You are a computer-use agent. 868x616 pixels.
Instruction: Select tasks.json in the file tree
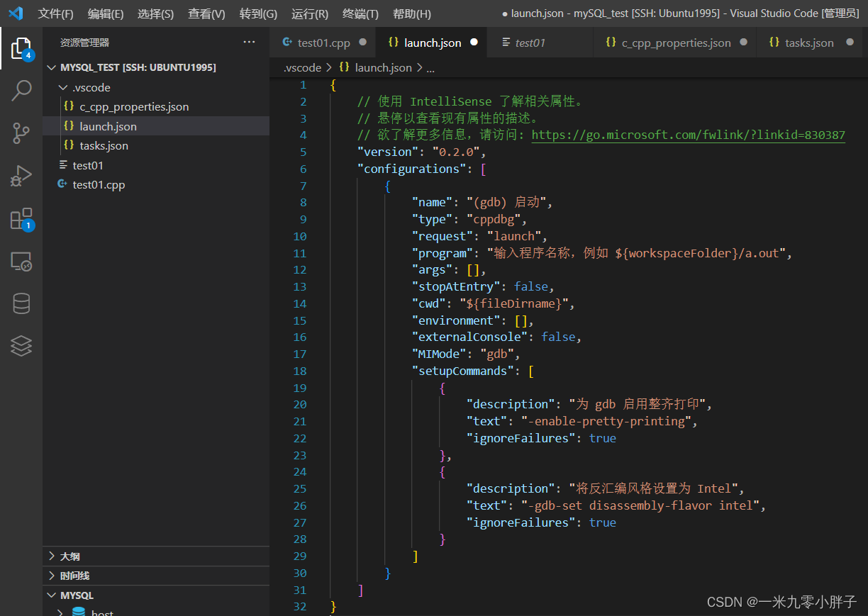[x=104, y=146]
